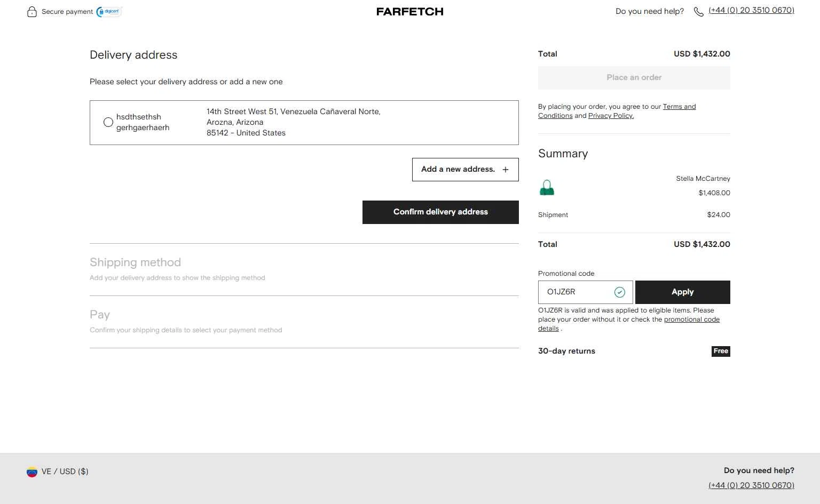Click the promotional code input field
Viewport: 820px width, 504px height.
586,292
